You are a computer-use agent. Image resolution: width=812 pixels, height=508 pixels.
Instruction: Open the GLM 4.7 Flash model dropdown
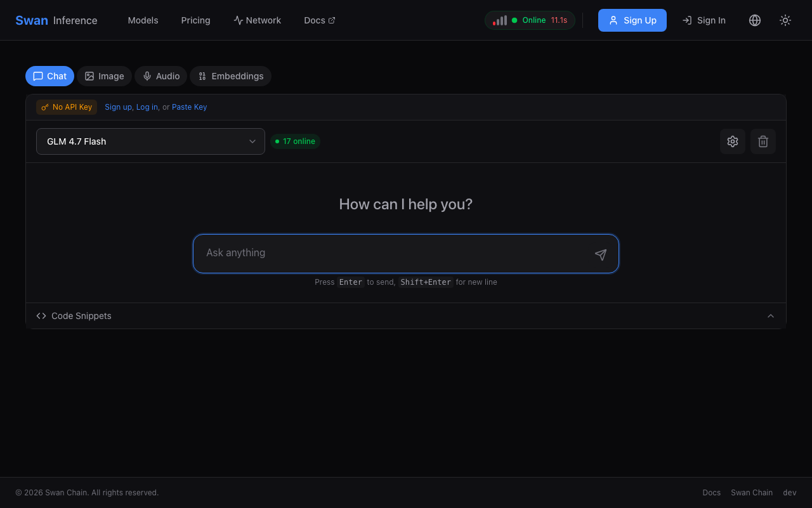[x=150, y=141]
